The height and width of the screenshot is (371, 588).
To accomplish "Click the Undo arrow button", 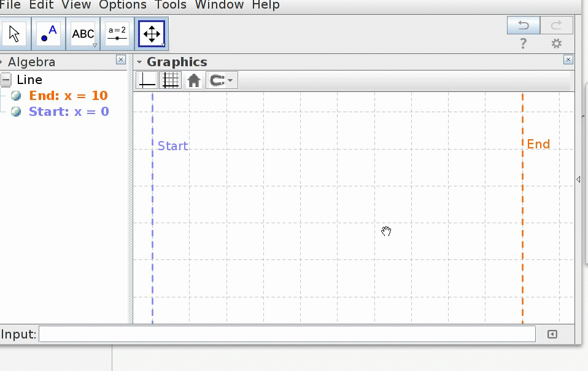I will click(x=523, y=25).
